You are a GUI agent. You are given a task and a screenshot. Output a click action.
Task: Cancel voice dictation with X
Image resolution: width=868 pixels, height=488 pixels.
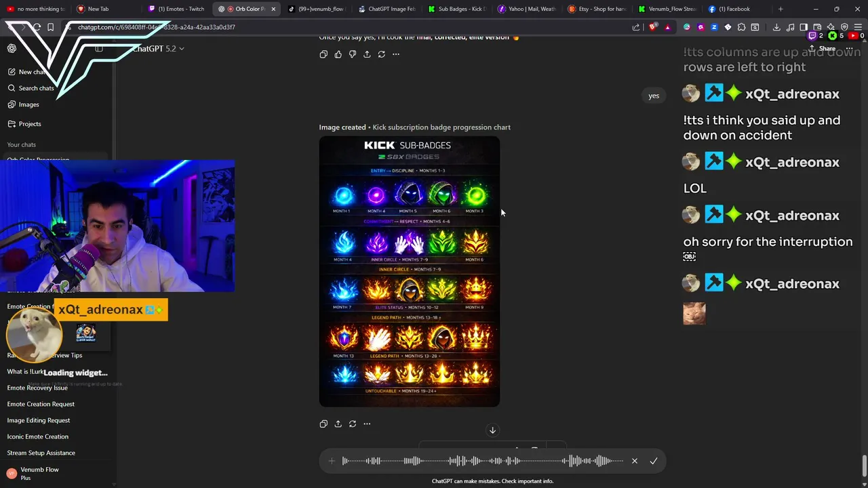[x=635, y=461]
